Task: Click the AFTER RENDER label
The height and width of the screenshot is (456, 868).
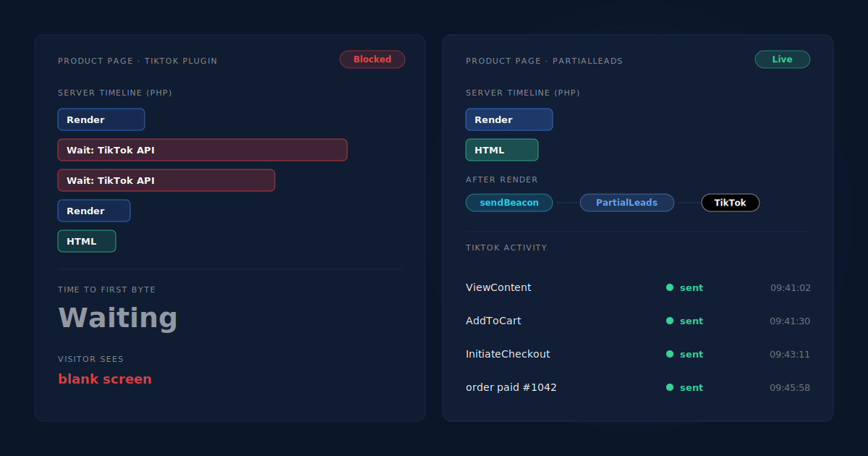Action: 502,180
